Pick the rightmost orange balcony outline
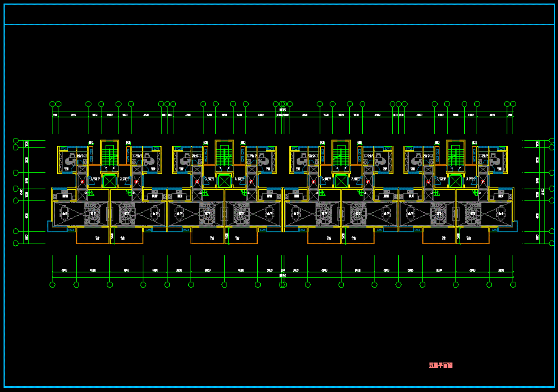The image size is (558, 392). (x=455, y=237)
